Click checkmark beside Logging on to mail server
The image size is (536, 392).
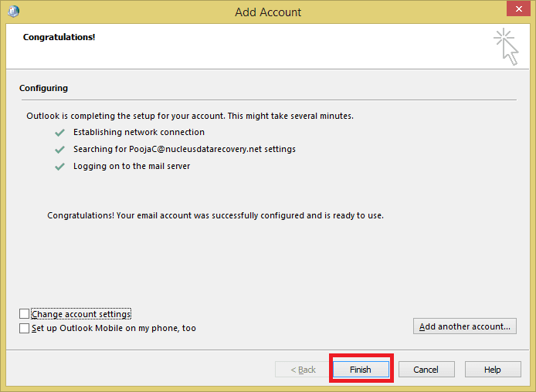pyautogui.click(x=59, y=167)
